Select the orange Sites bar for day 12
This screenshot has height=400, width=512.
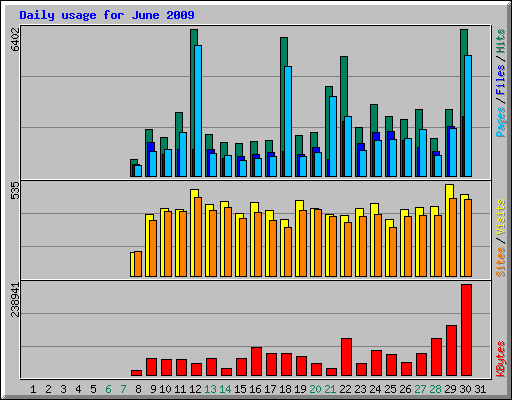[x=198, y=237]
